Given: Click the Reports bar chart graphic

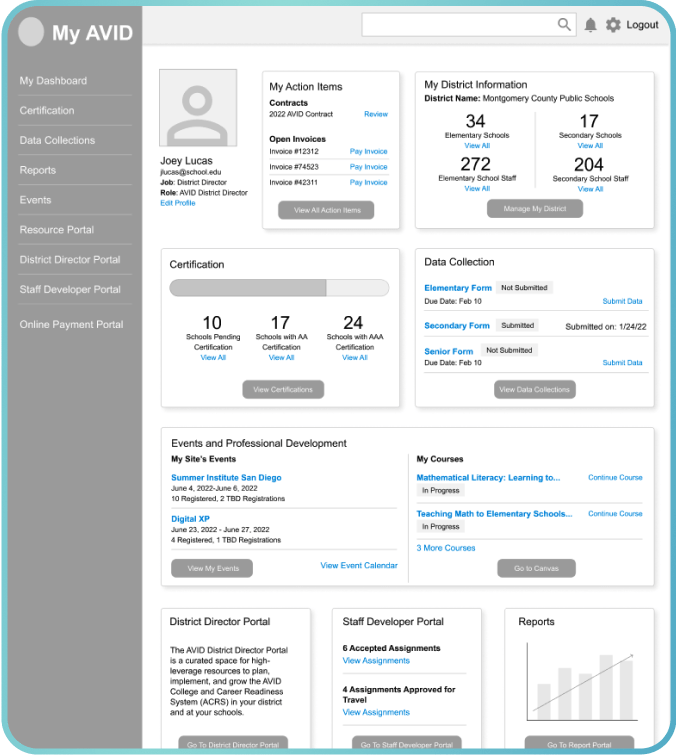Looking at the screenshot, I should point(582,682).
